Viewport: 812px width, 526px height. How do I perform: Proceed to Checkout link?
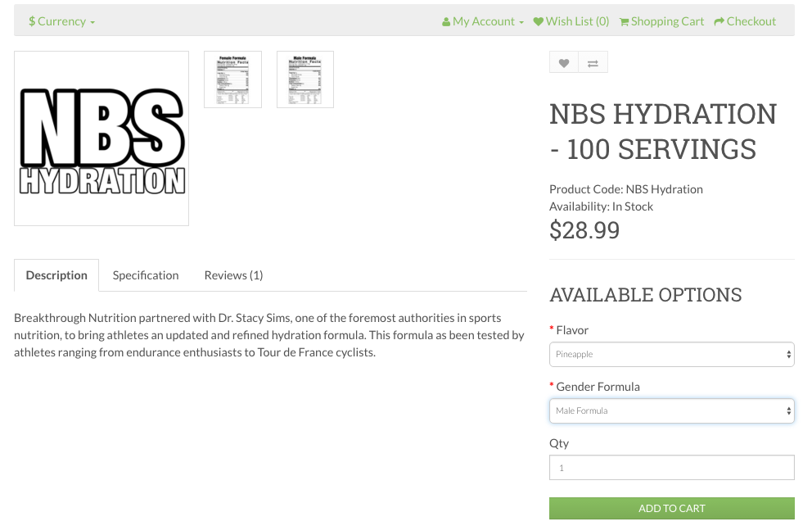coord(745,21)
